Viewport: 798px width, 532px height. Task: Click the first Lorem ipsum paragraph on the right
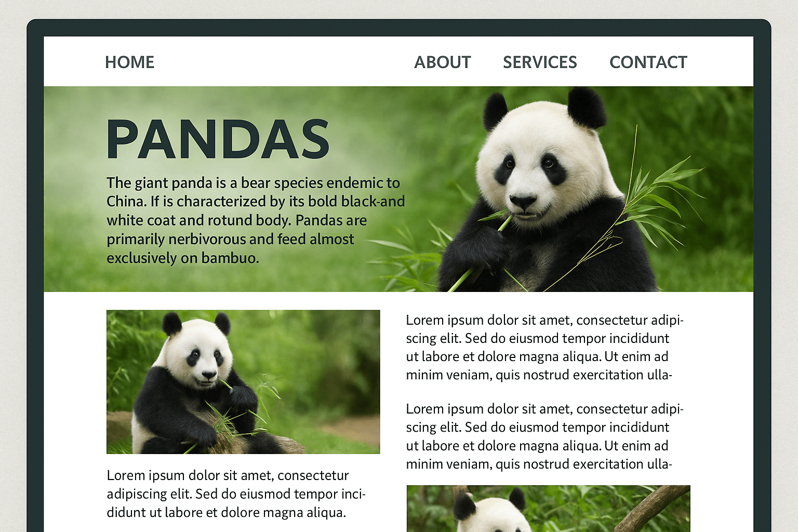(544, 347)
